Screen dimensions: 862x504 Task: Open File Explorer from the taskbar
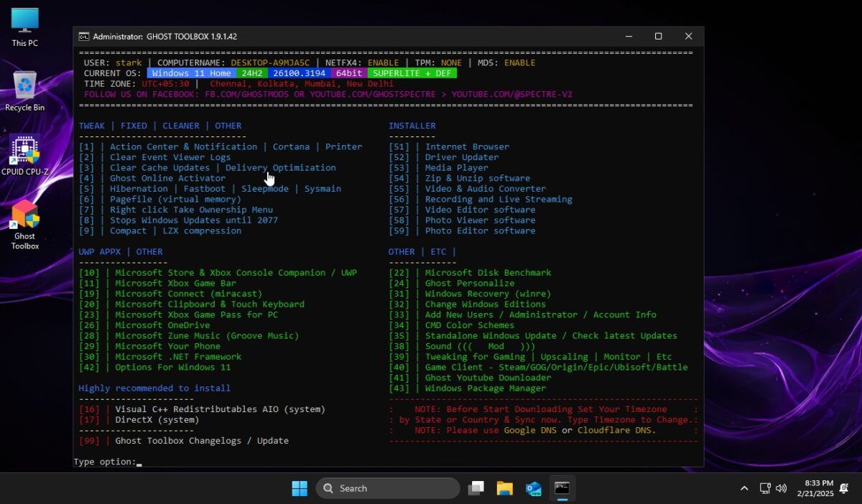504,487
